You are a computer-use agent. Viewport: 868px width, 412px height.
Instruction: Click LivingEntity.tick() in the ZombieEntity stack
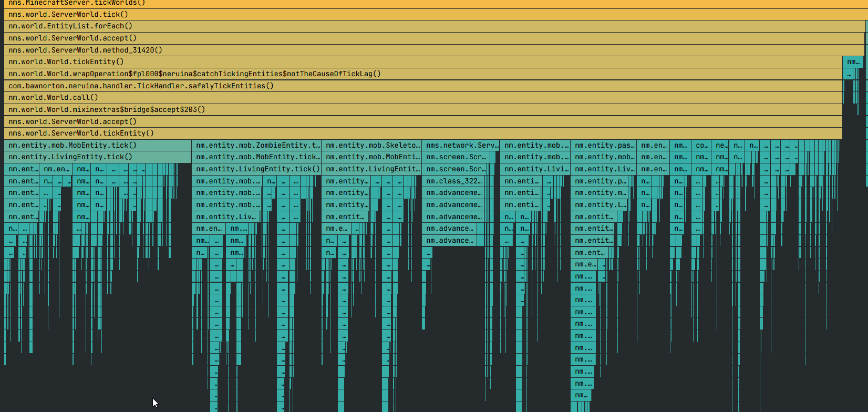[x=256, y=169]
